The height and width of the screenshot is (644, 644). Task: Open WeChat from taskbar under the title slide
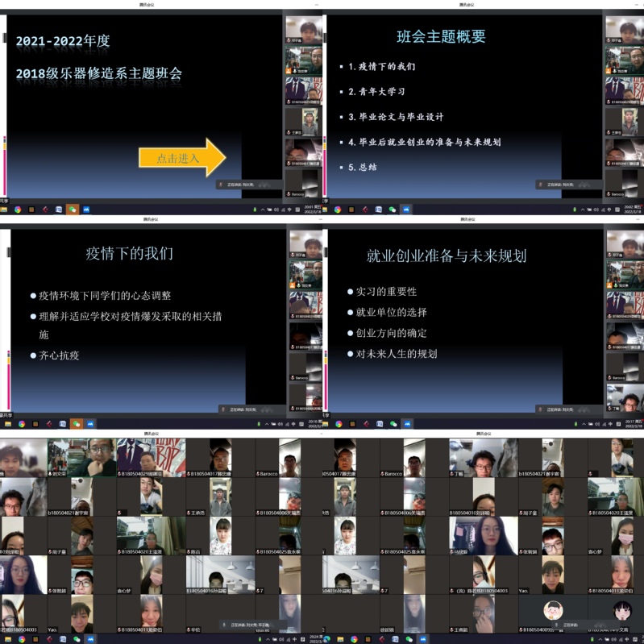pos(73,210)
